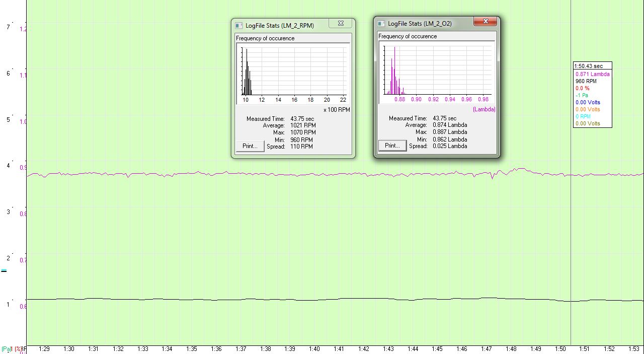Close the LogFile Stats LM_2_O2 window
Screen dimensions: 644x354
(486, 22)
